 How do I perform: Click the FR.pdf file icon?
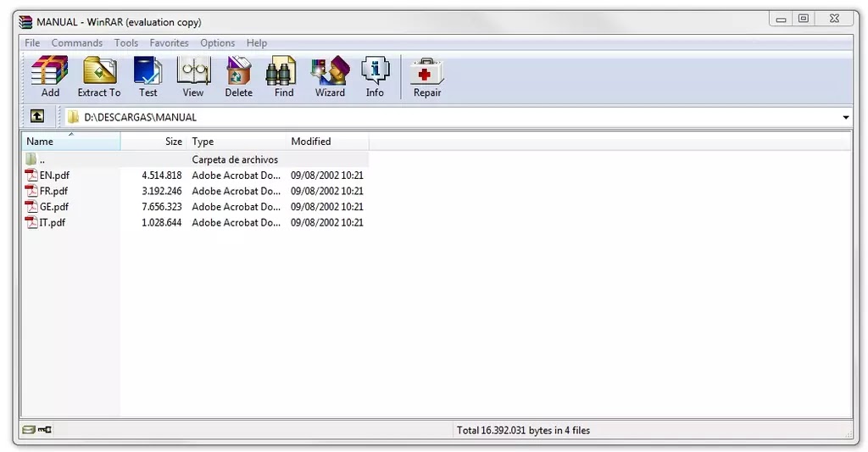pos(31,191)
